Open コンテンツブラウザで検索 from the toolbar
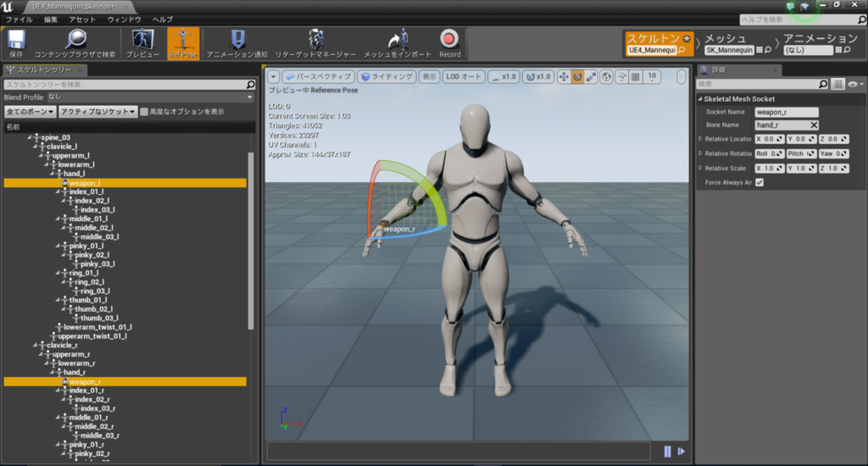The height and width of the screenshot is (466, 868). (x=75, y=43)
